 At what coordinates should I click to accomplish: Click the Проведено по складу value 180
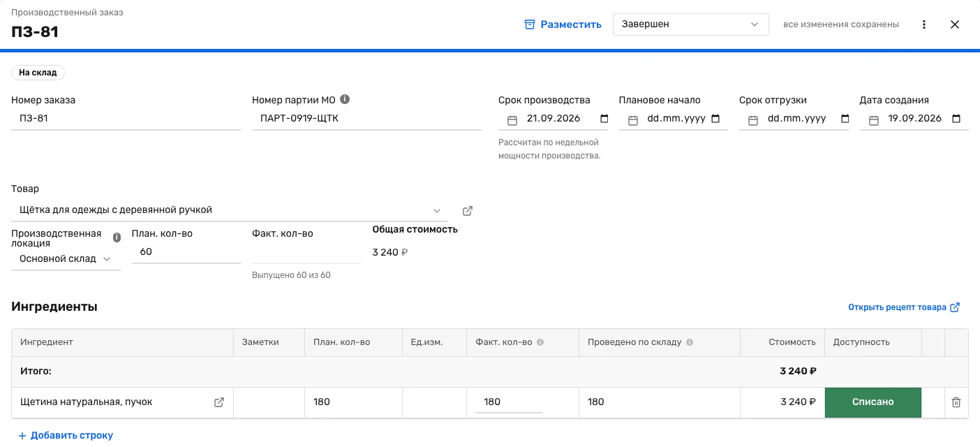(596, 402)
